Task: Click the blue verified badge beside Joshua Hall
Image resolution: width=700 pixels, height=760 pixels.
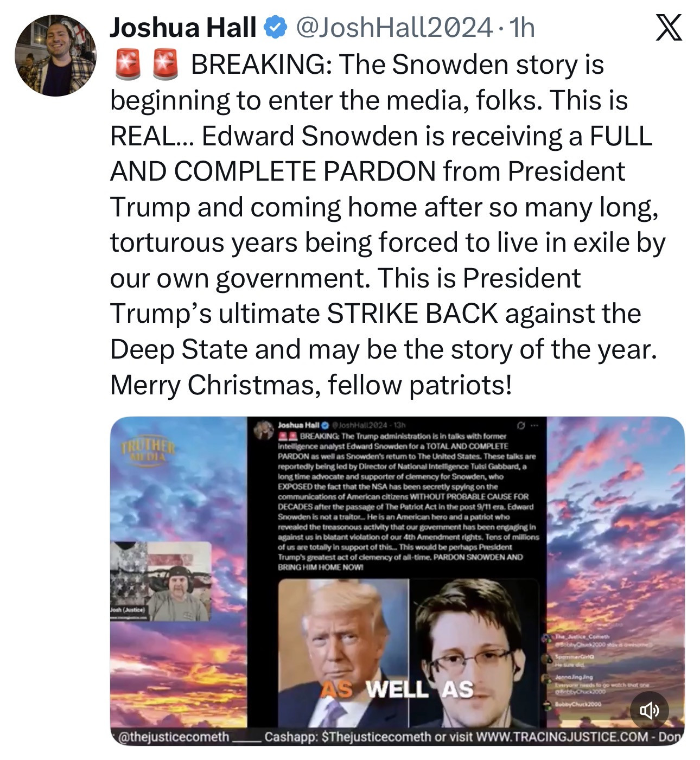Action: [x=275, y=28]
